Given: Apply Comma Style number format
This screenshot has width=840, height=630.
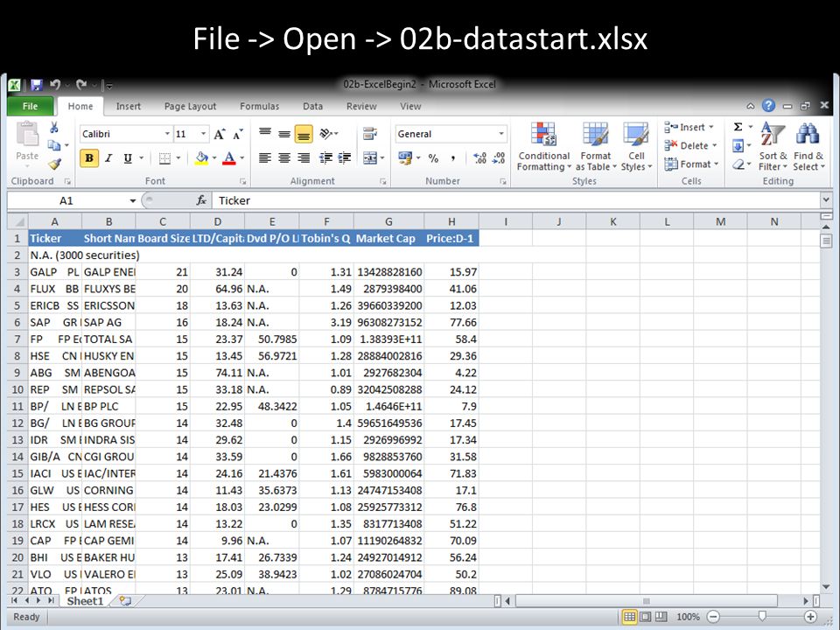Looking at the screenshot, I should coord(453,158).
